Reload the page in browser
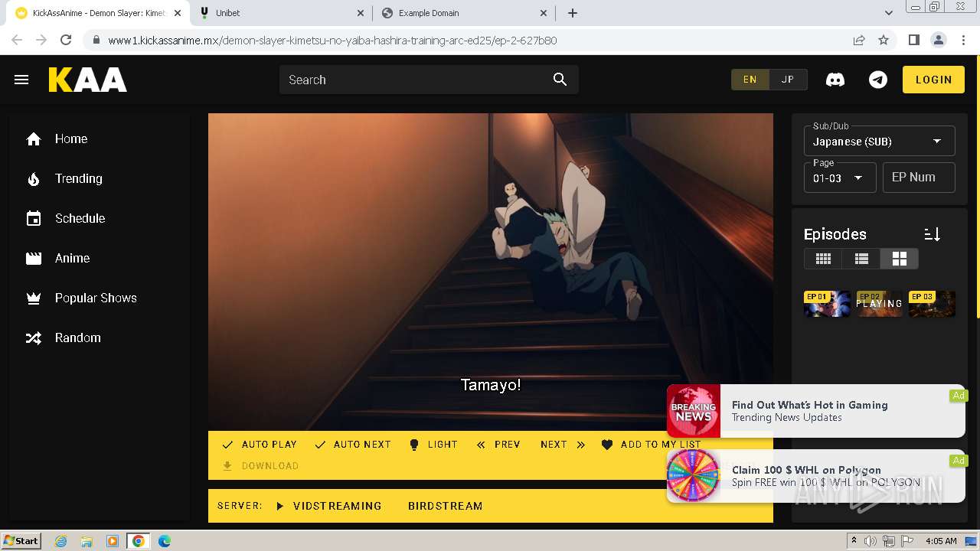The image size is (980, 551). pos(66,40)
